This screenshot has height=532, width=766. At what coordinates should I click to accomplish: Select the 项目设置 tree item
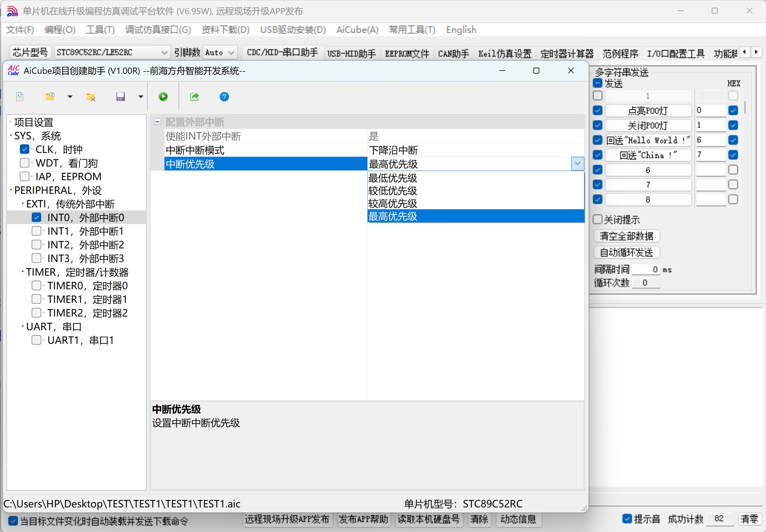point(34,122)
